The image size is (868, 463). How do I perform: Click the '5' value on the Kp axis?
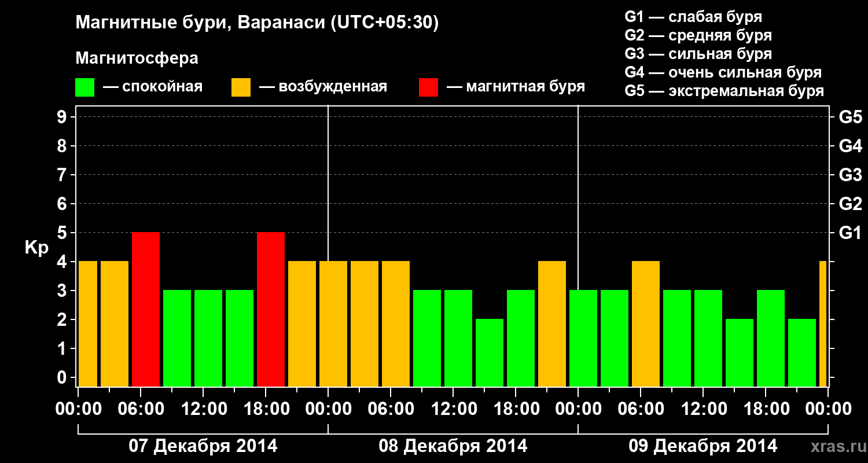coord(63,233)
